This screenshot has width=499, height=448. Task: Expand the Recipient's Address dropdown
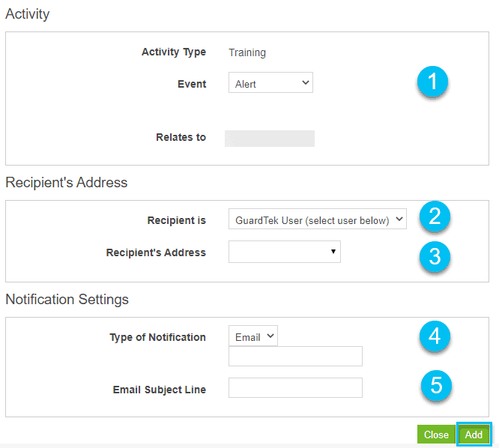coord(285,252)
